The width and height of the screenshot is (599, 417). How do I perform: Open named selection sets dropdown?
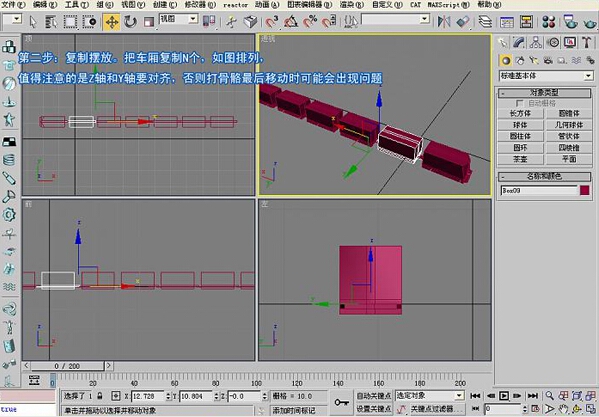[395, 19]
